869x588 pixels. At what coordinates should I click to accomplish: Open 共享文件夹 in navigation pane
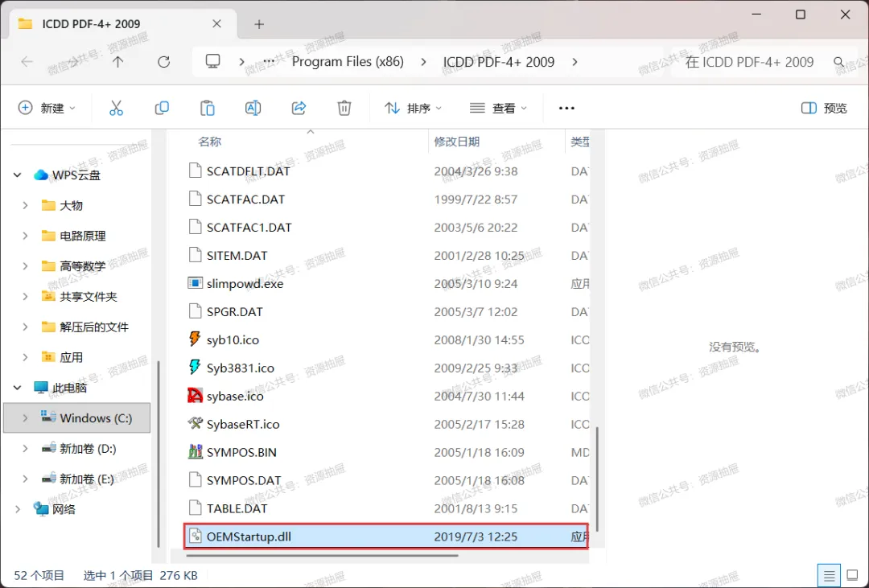pyautogui.click(x=89, y=297)
